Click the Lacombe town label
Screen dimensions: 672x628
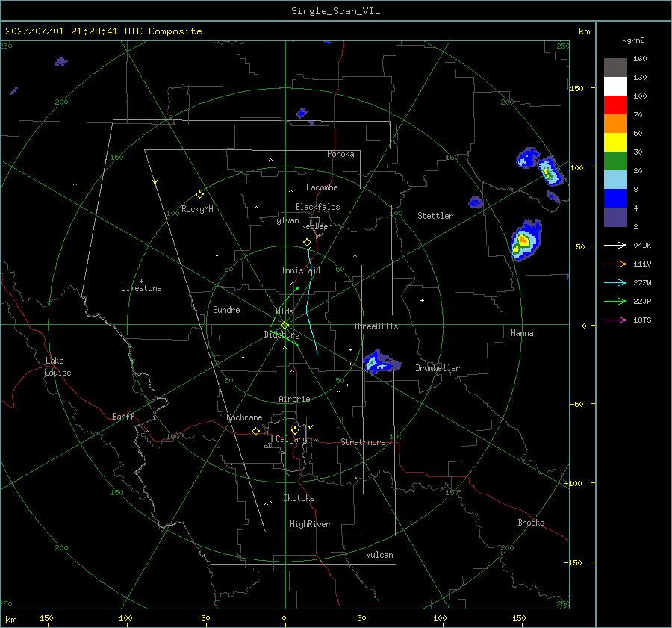point(322,187)
